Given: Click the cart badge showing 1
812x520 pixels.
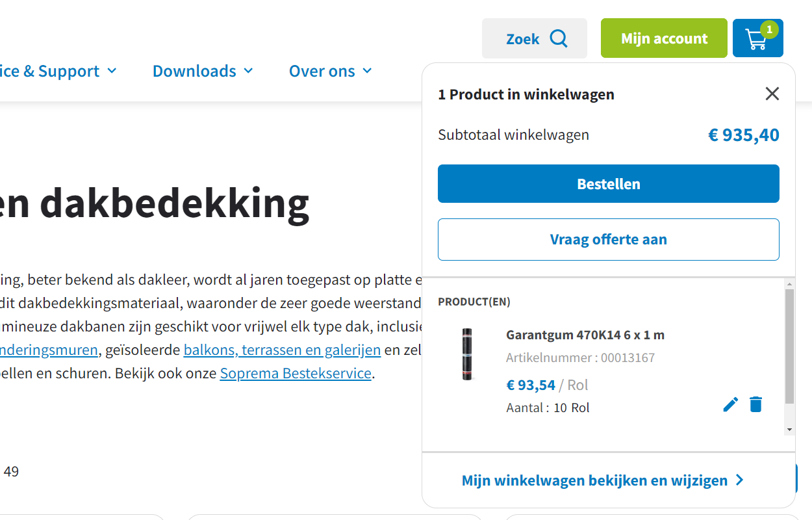Looking at the screenshot, I should click(769, 29).
